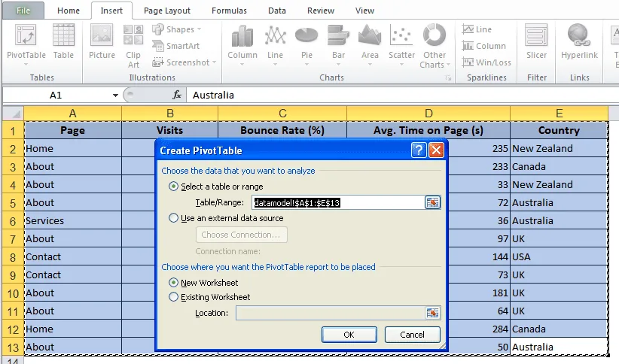This screenshot has width=619, height=364.
Task: Click the PivotTable icon in the ribbon
Action: click(26, 35)
